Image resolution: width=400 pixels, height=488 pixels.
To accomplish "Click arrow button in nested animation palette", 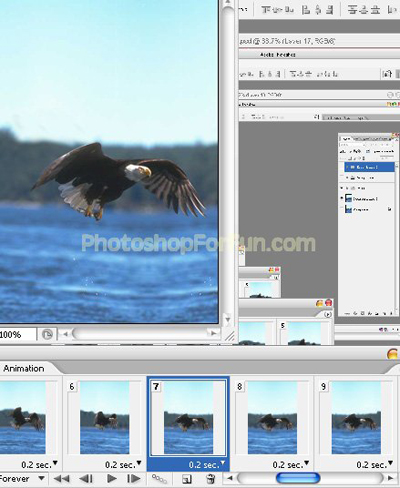I will (328, 314).
